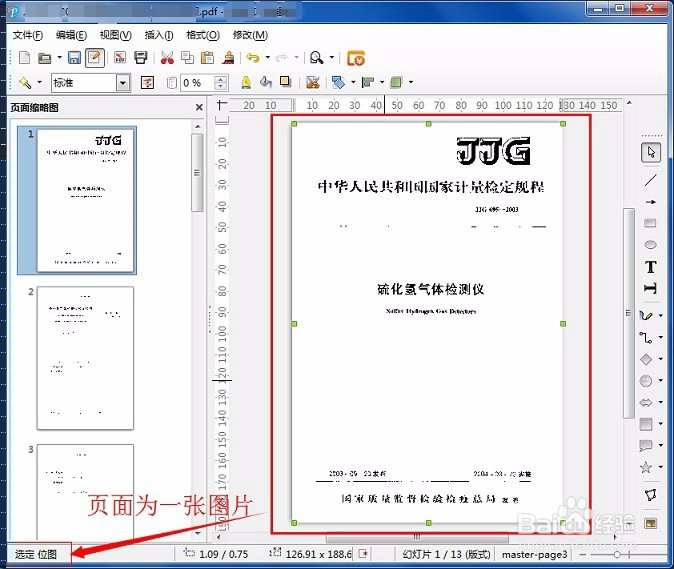
Task: Select page 1 thumbnail
Action: (86, 200)
